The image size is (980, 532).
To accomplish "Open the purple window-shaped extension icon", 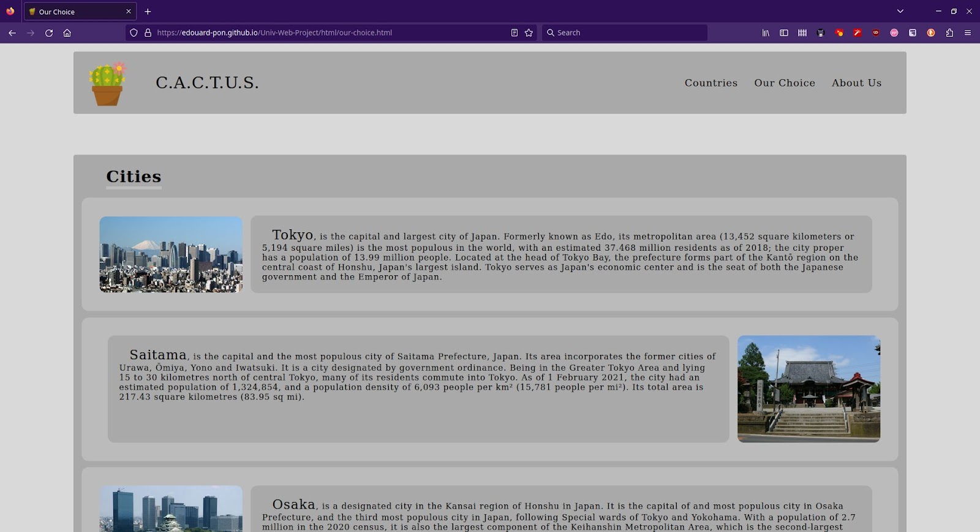I will pyautogui.click(x=913, y=32).
